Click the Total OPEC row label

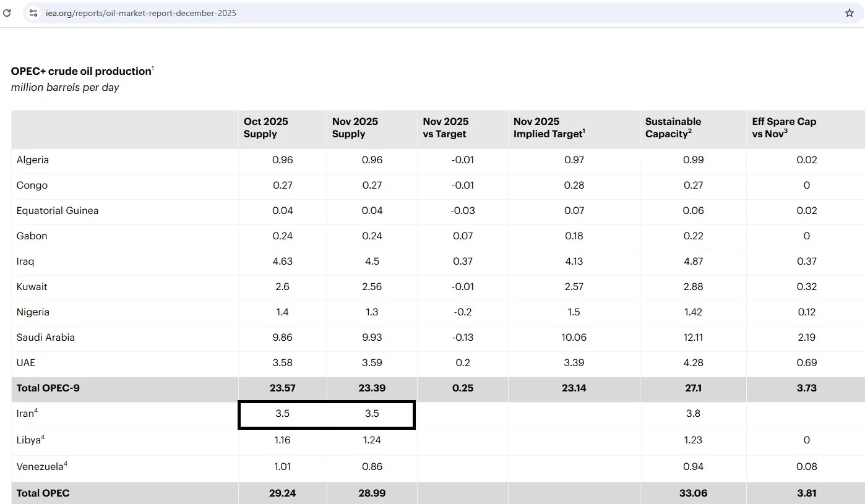[x=43, y=493]
